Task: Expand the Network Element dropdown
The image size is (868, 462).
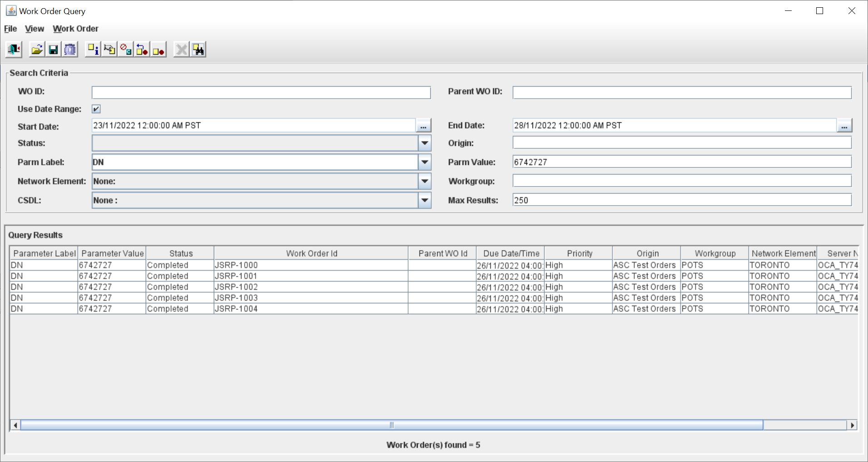Action: pos(424,181)
